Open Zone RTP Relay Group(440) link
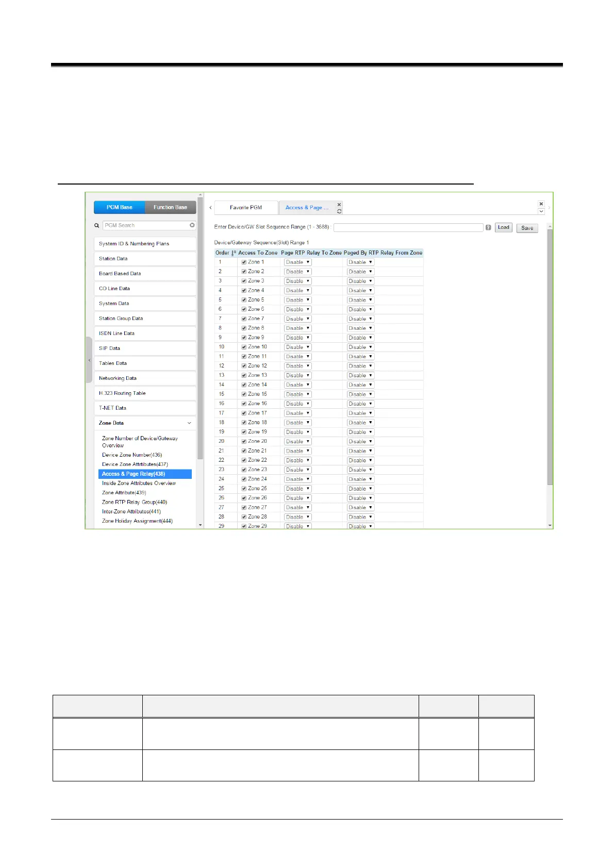Screen dimensions: 614x868 tap(135, 502)
